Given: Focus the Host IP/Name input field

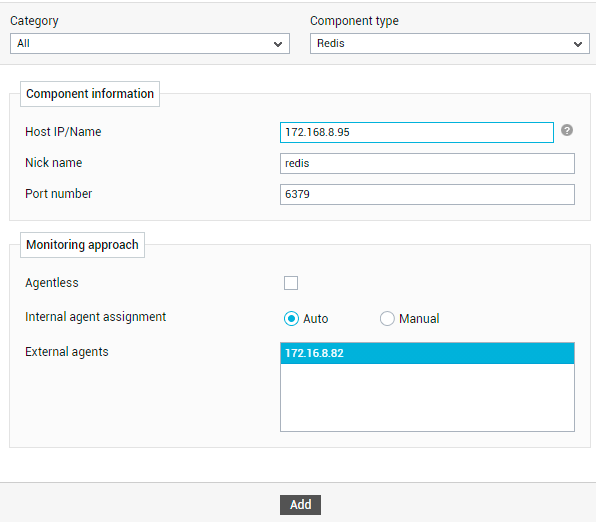Looking at the screenshot, I should coord(417,132).
